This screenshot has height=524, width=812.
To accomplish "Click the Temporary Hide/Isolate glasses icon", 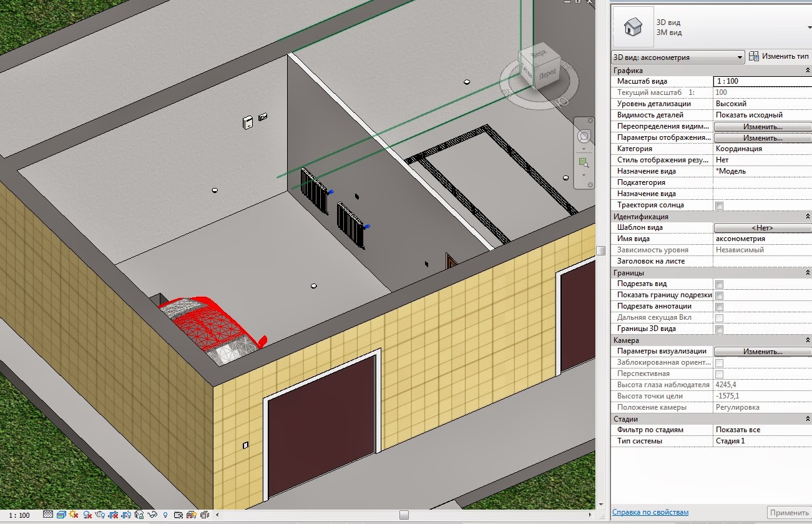I will pos(152,515).
